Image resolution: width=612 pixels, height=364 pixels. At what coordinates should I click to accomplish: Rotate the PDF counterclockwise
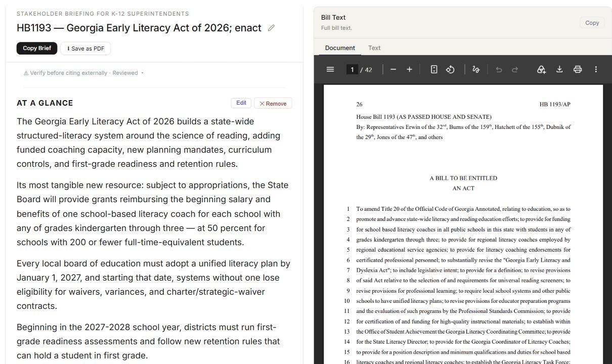click(x=450, y=69)
